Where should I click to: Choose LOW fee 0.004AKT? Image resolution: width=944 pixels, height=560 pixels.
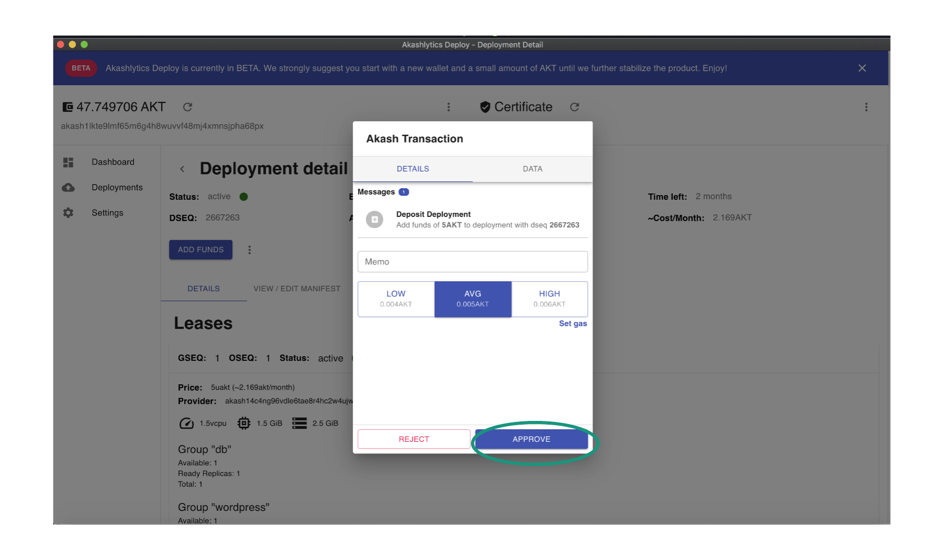[396, 299]
